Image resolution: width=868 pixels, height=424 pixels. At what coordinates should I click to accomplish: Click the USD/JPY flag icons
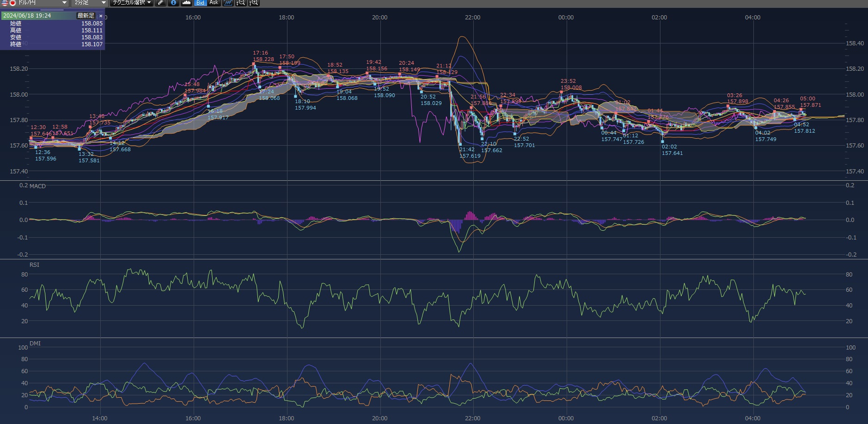[x=9, y=3]
